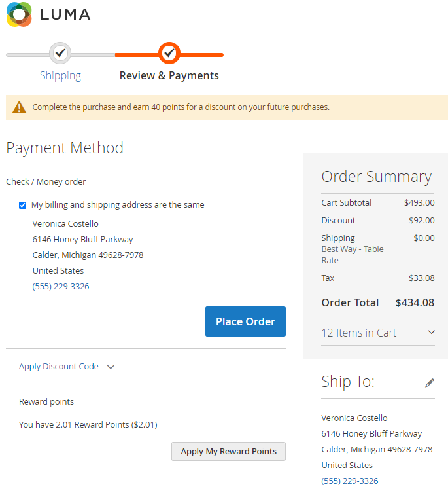Click the warning triangle icon in notice

click(20, 107)
